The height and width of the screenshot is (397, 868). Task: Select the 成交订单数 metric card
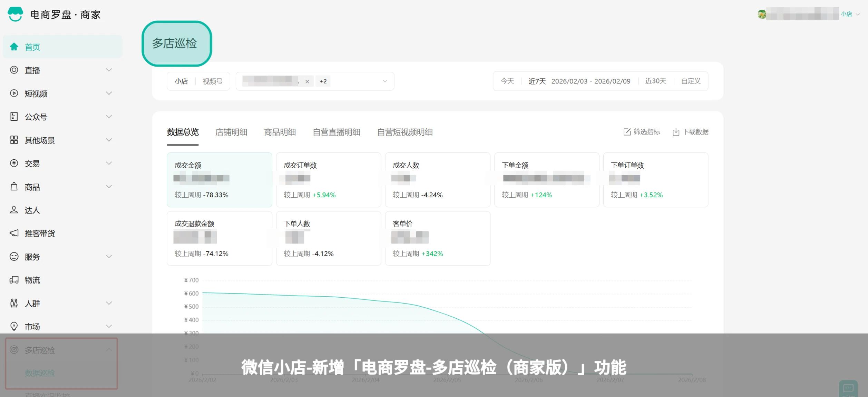pyautogui.click(x=328, y=180)
